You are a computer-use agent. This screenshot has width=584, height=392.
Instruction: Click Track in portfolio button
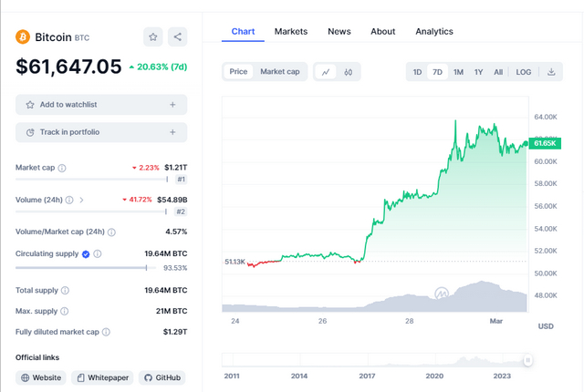[101, 132]
